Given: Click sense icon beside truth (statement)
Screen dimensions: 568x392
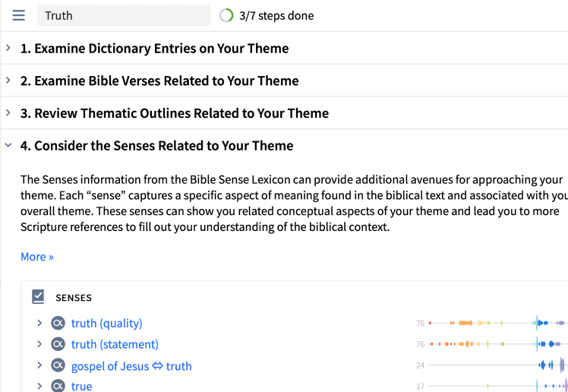Looking at the screenshot, I should coord(58,344).
